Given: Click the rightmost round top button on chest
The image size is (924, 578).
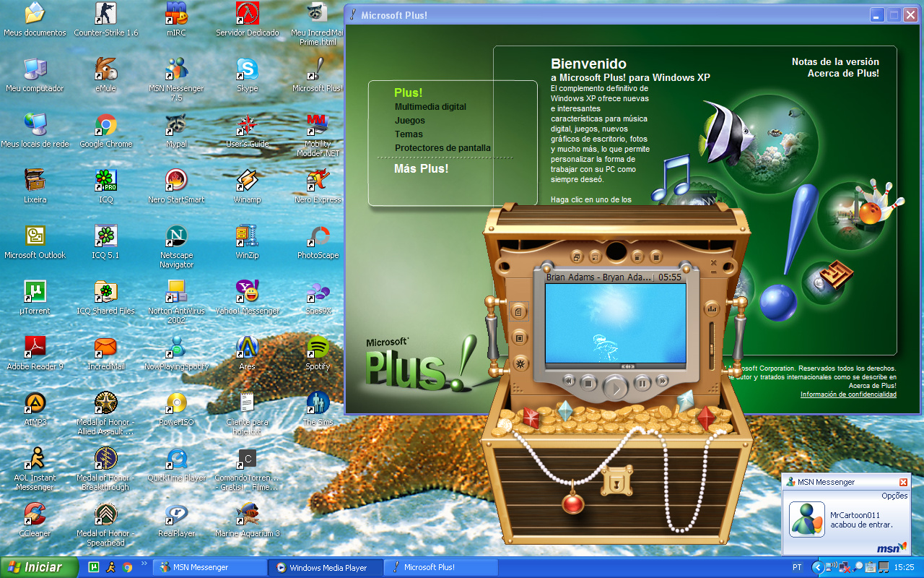Looking at the screenshot, I should 656,256.
